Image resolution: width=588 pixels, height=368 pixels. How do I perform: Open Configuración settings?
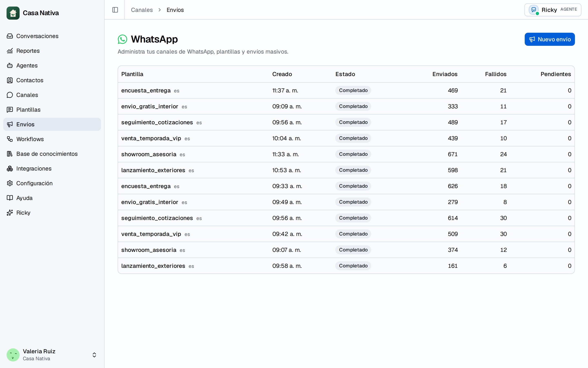[52, 183]
